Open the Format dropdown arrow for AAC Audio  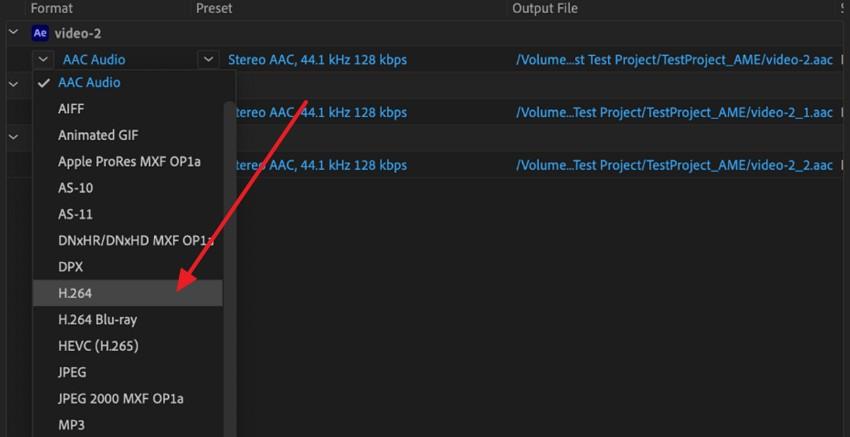(x=43, y=59)
